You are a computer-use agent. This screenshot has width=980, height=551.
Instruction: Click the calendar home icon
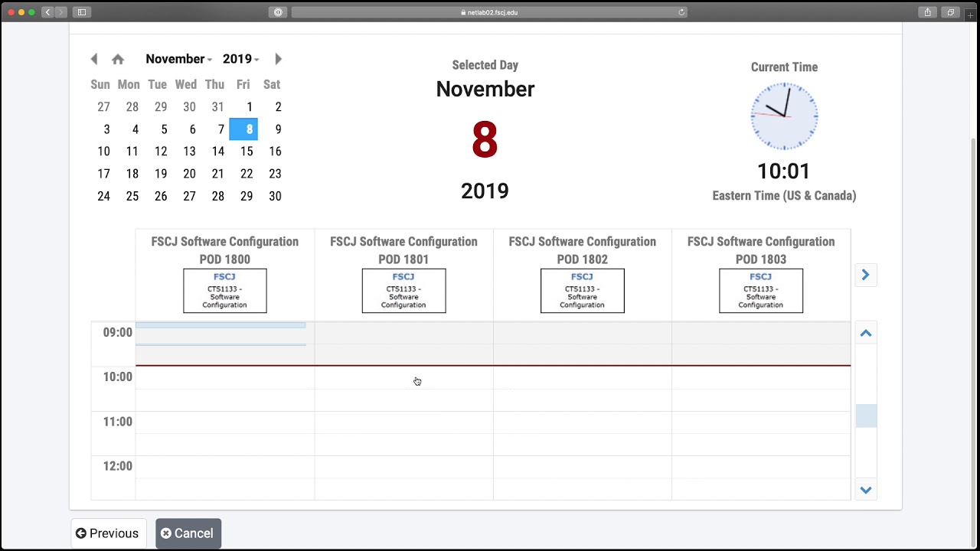[x=118, y=59]
